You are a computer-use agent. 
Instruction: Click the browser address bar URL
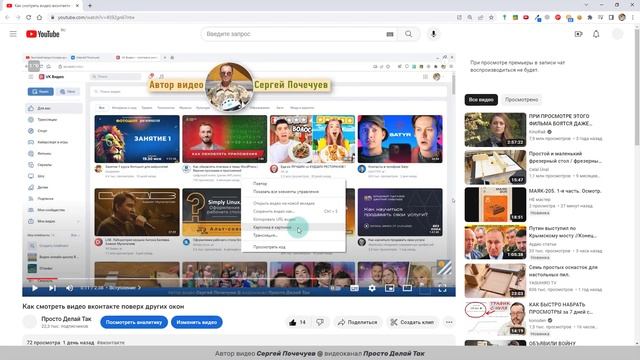click(96, 18)
